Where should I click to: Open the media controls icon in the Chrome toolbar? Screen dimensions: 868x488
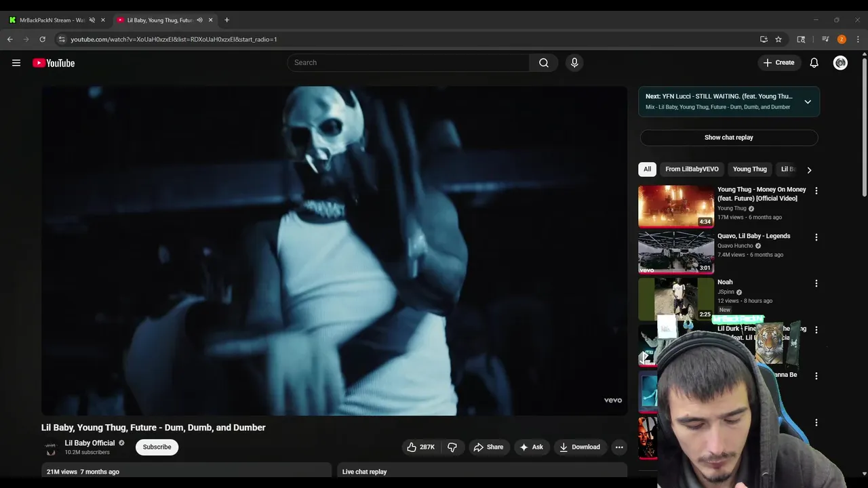click(x=825, y=39)
